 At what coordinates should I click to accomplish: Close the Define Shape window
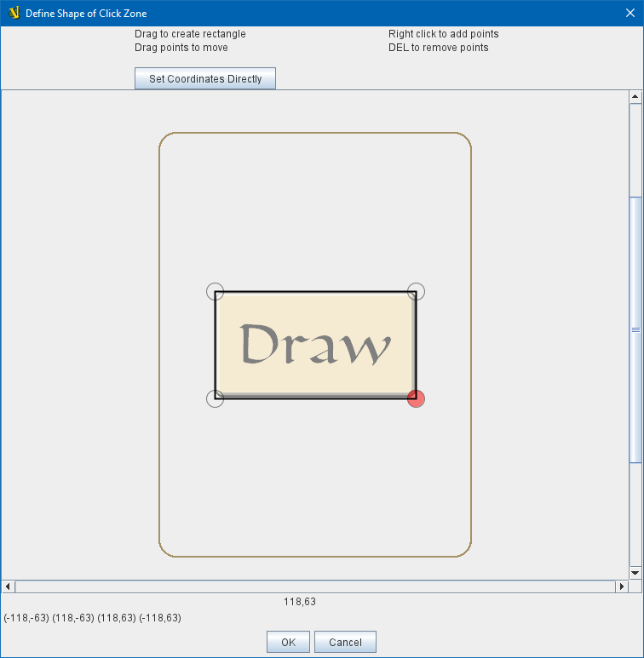(x=630, y=13)
